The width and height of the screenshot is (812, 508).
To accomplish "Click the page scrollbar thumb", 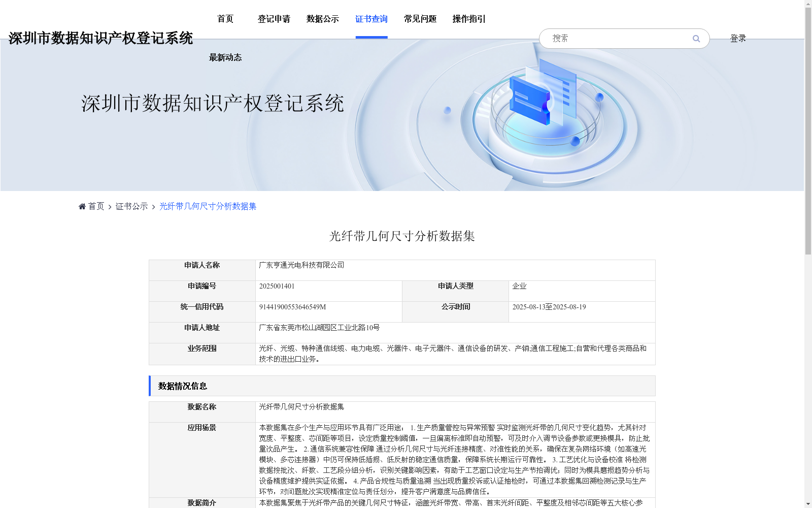I will pyautogui.click(x=808, y=131).
